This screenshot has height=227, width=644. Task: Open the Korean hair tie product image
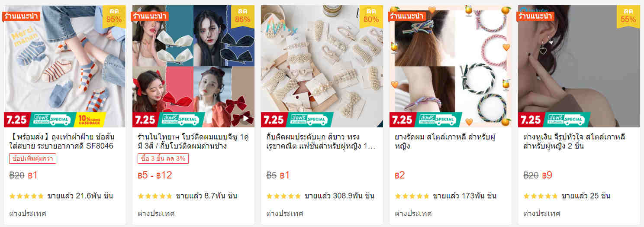click(451, 66)
